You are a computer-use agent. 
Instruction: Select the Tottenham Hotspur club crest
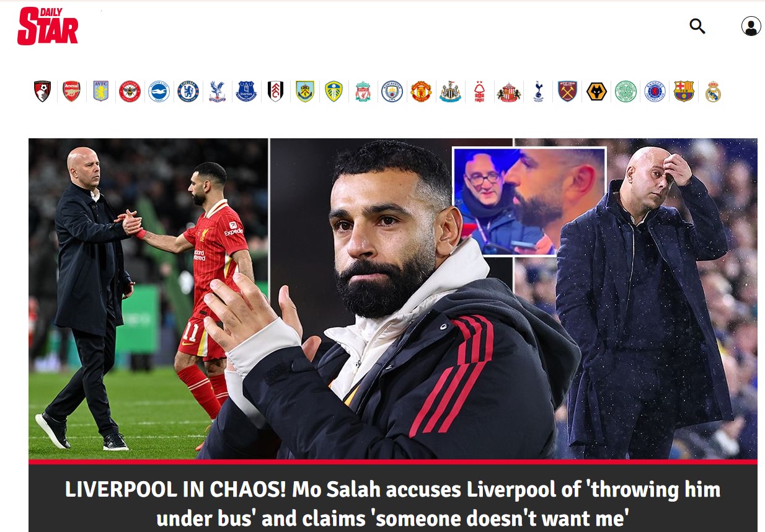(x=537, y=91)
